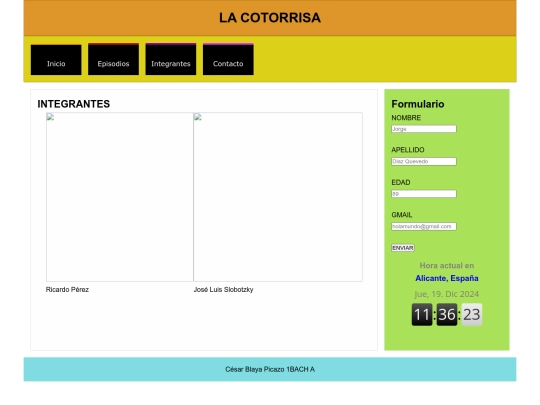The height and width of the screenshot is (405, 540).
Task: Click into the APELLIDO text box
Action: [x=424, y=162]
